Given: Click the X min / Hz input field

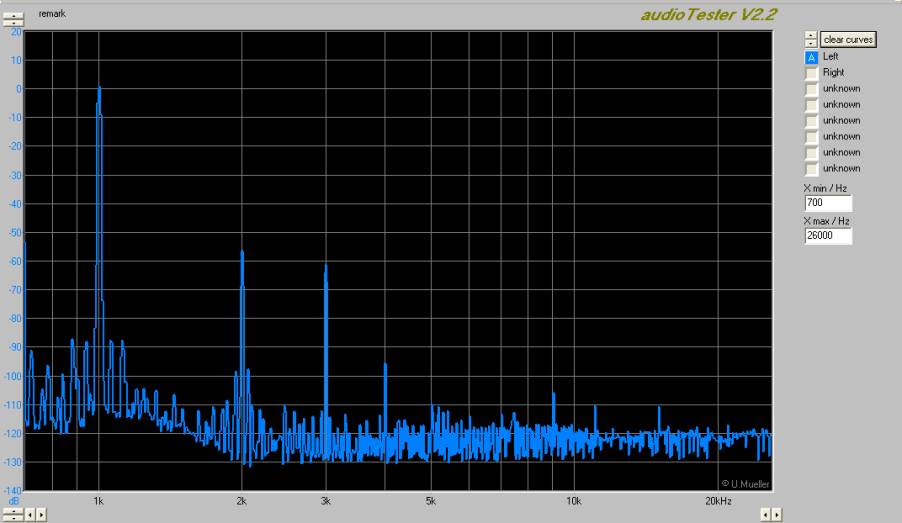Looking at the screenshot, I should [x=827, y=203].
